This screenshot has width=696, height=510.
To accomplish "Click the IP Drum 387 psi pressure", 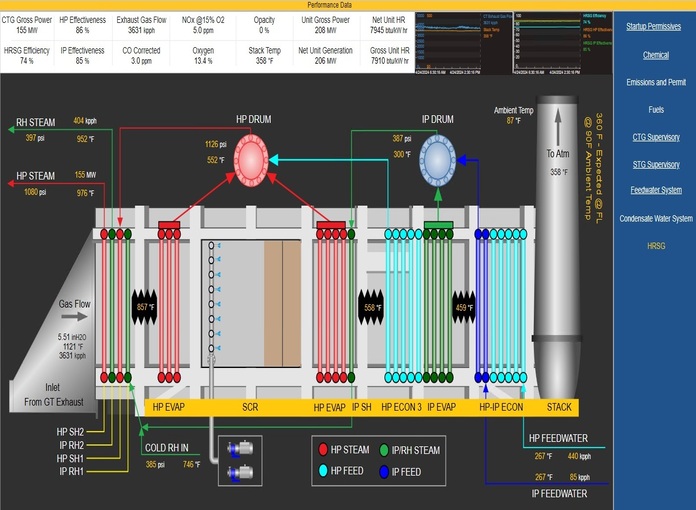I will (402, 138).
